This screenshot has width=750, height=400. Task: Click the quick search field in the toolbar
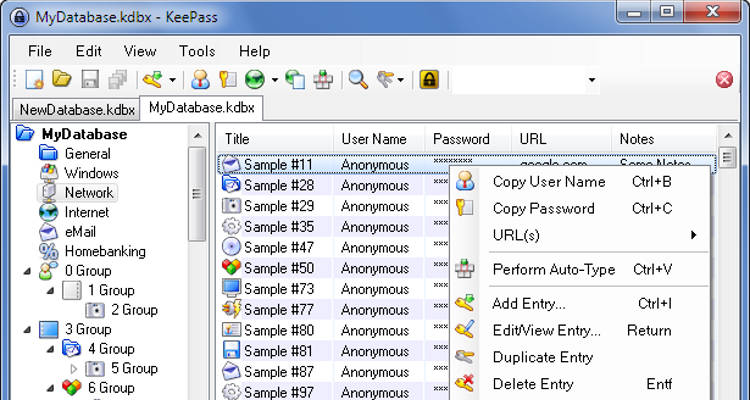click(x=518, y=80)
